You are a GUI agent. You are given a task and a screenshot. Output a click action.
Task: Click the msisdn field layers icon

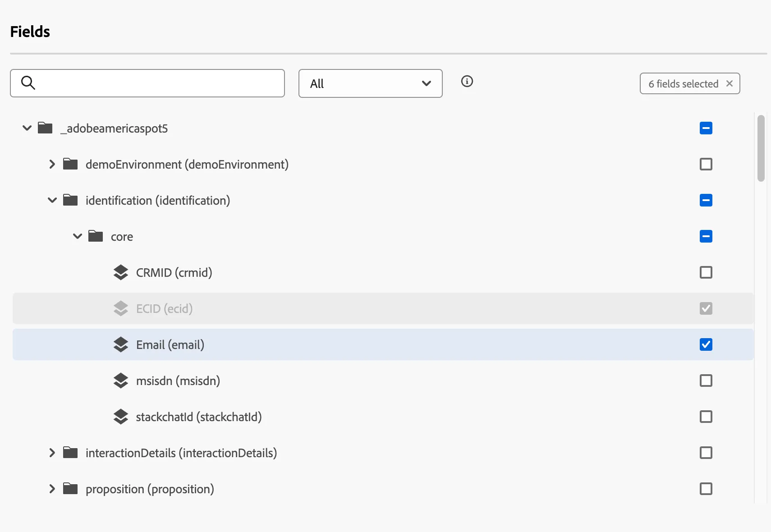coord(121,381)
